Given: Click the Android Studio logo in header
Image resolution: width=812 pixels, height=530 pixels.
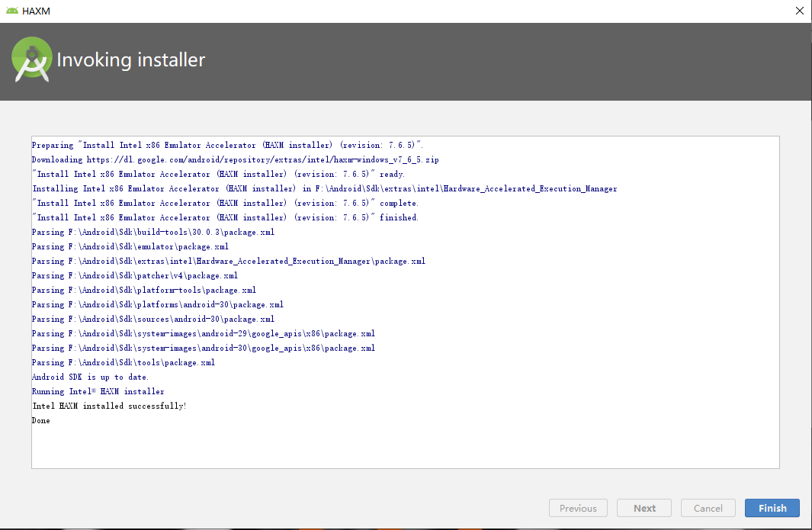Looking at the screenshot, I should [31, 59].
